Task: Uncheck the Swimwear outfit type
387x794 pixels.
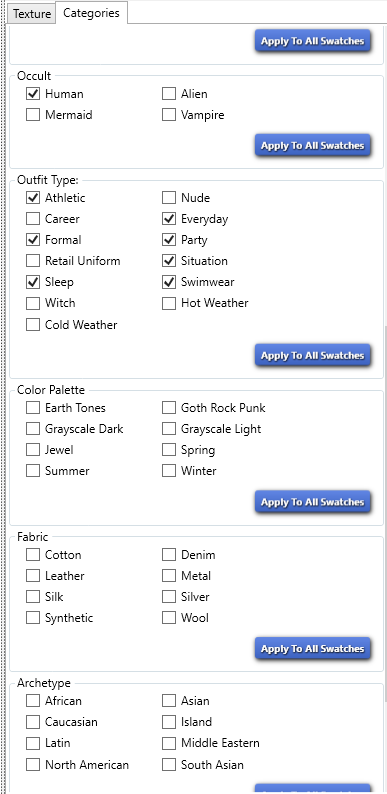Action: click(169, 282)
